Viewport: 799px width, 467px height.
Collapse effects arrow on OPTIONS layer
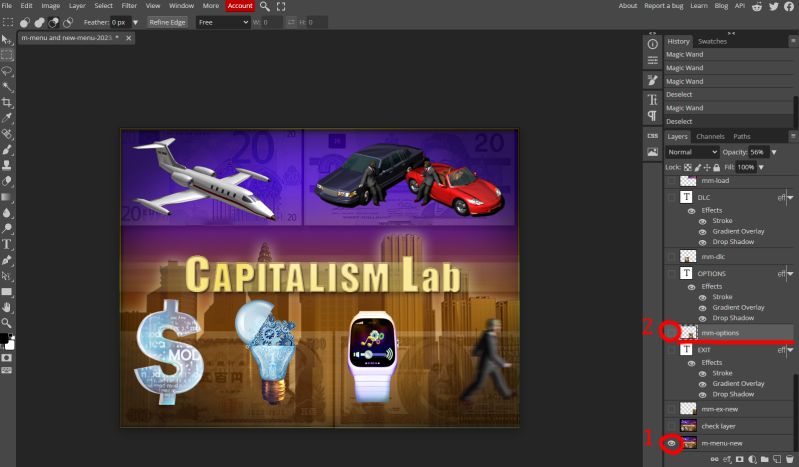click(790, 274)
